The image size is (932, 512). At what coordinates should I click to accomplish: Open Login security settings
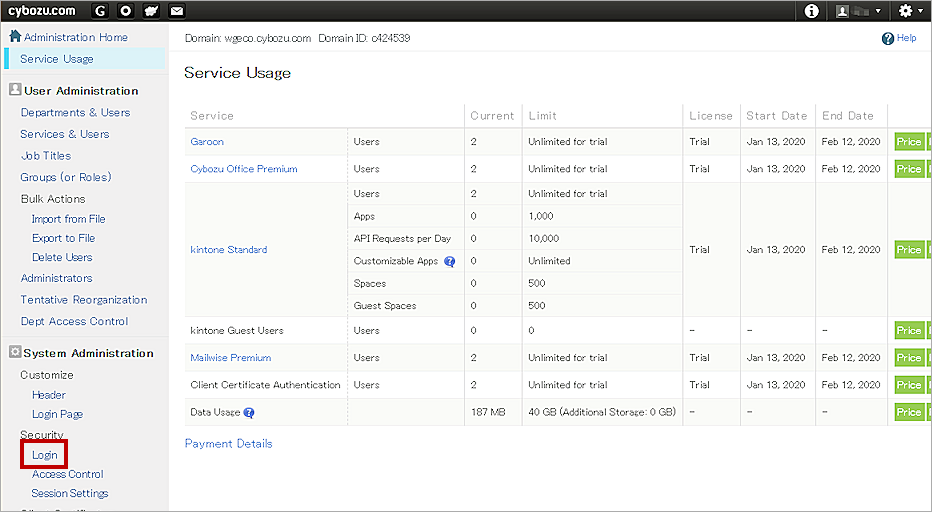click(x=45, y=455)
